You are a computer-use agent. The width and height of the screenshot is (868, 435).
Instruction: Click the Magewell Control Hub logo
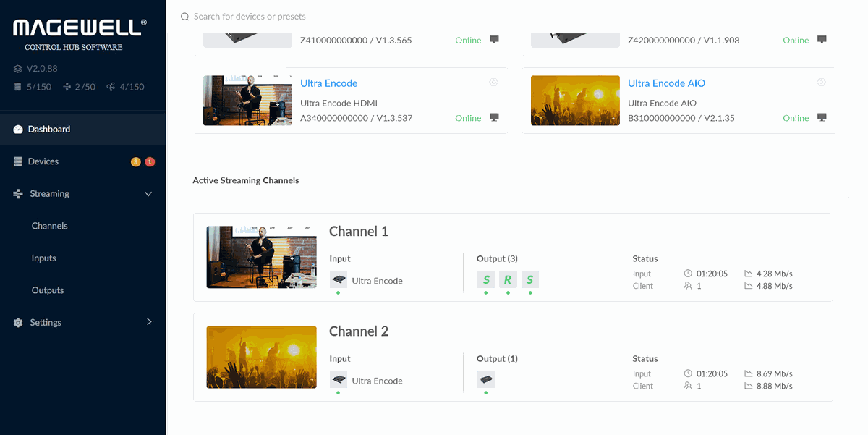(x=80, y=35)
